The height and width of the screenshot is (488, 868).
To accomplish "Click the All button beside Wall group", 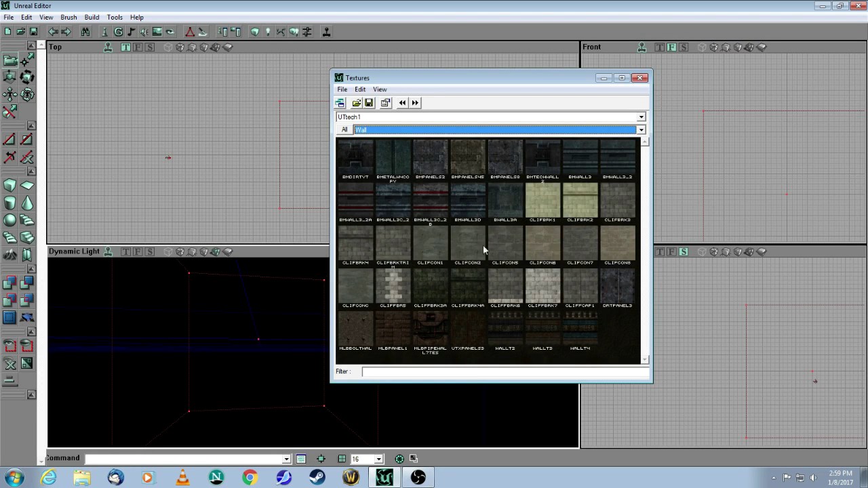I will [x=344, y=130].
